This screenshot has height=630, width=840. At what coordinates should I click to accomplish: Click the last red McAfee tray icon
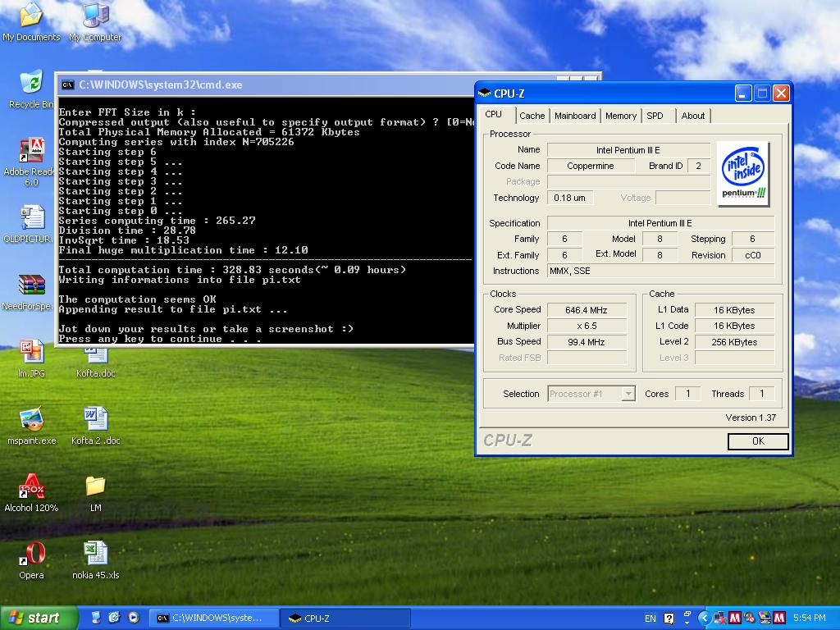click(x=779, y=619)
